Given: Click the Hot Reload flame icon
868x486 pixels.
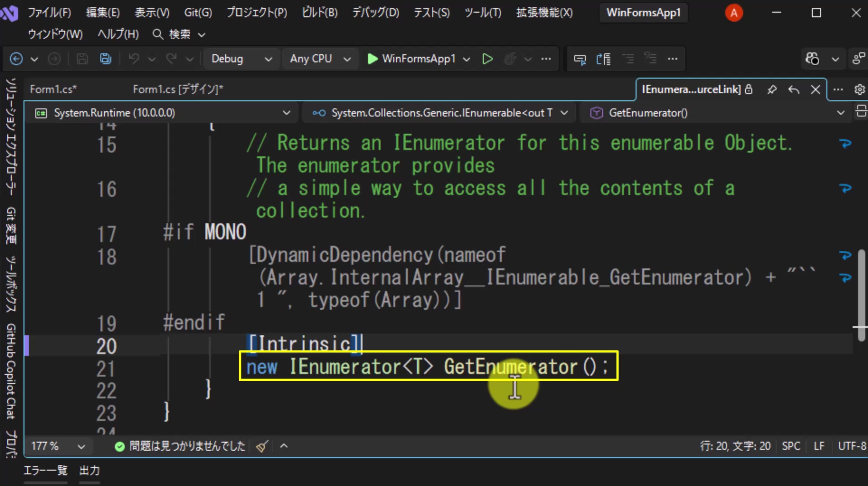Looking at the screenshot, I should coord(510,59).
